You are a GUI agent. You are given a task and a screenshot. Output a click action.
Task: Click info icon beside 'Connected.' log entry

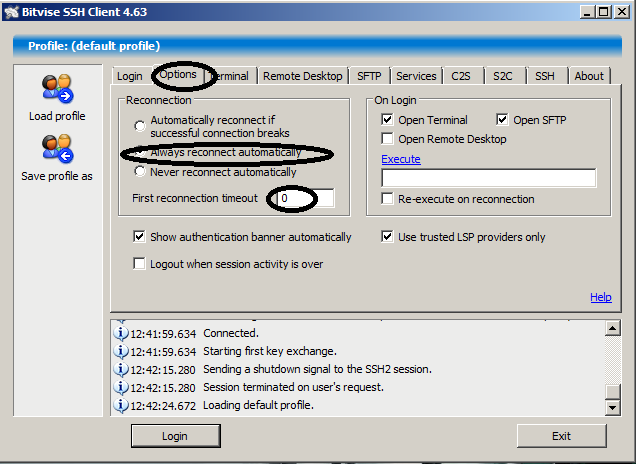pyautogui.click(x=120, y=333)
